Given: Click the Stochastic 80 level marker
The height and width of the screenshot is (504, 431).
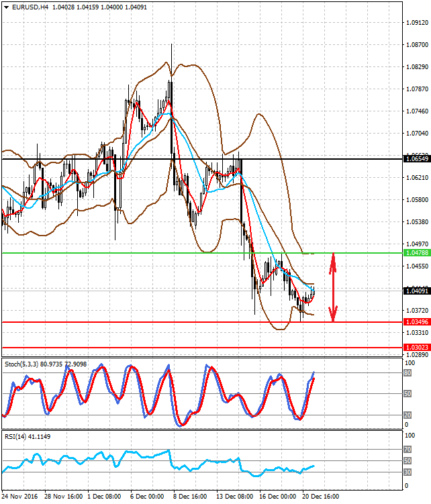Looking at the screenshot, I should pos(408,373).
